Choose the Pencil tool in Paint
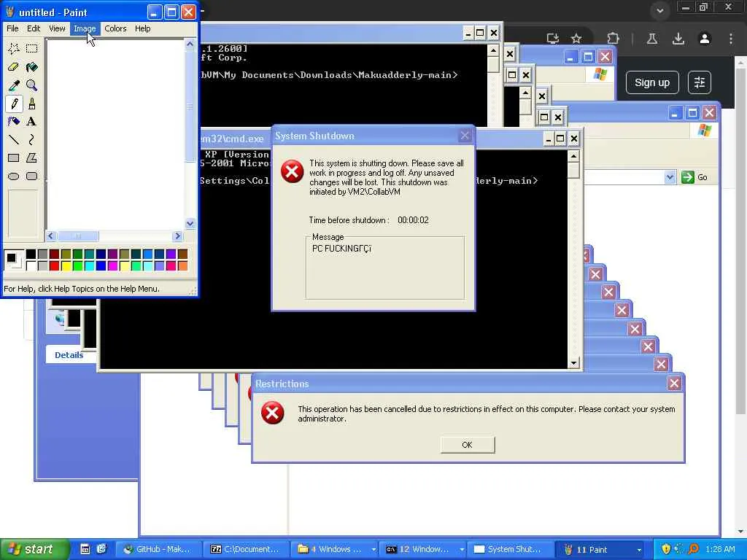The height and width of the screenshot is (560, 747). (x=14, y=104)
